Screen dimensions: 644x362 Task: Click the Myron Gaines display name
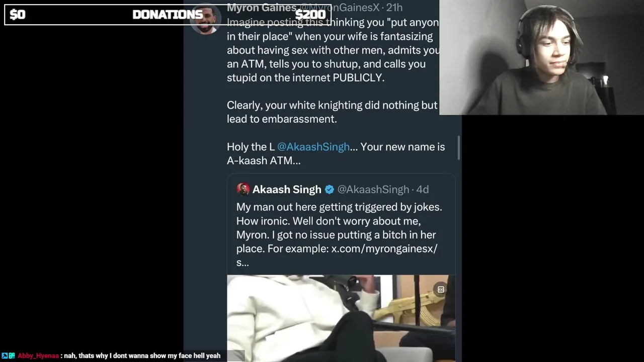click(x=261, y=7)
